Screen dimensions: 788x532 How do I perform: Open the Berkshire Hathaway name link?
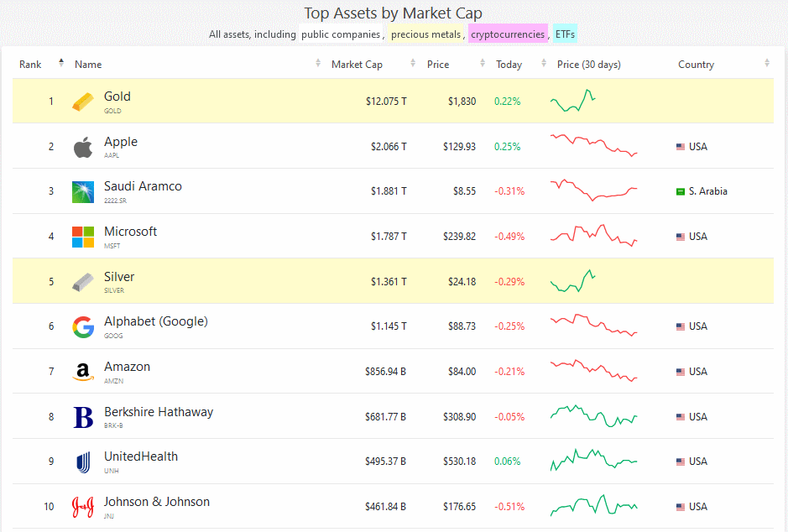click(x=158, y=412)
